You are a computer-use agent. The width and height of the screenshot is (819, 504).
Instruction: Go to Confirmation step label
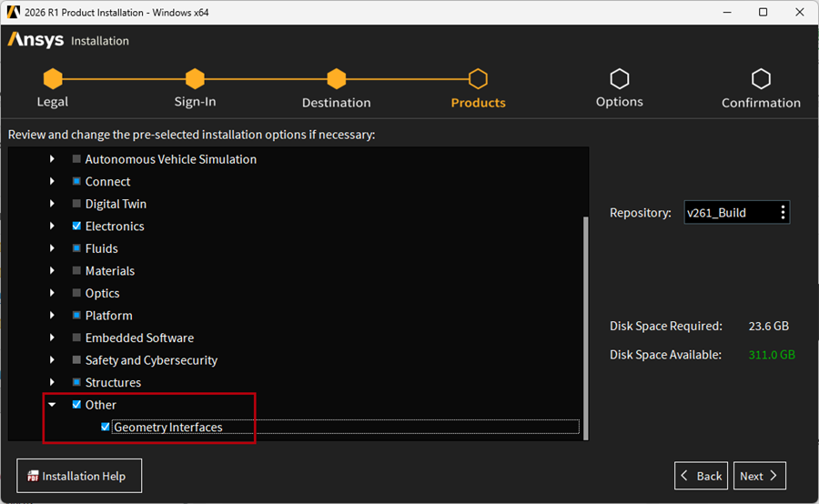coord(761,103)
